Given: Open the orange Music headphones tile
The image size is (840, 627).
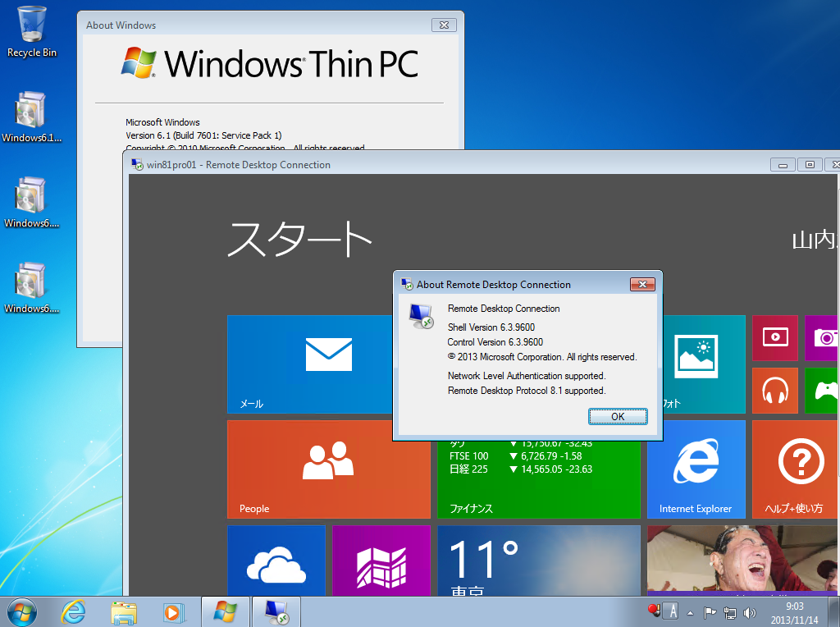Looking at the screenshot, I should [775, 391].
